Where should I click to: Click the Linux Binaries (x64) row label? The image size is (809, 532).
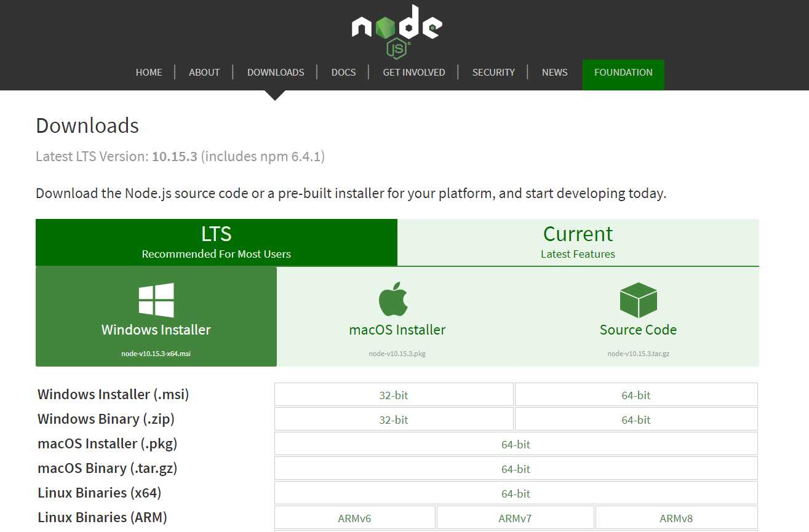coord(100,493)
